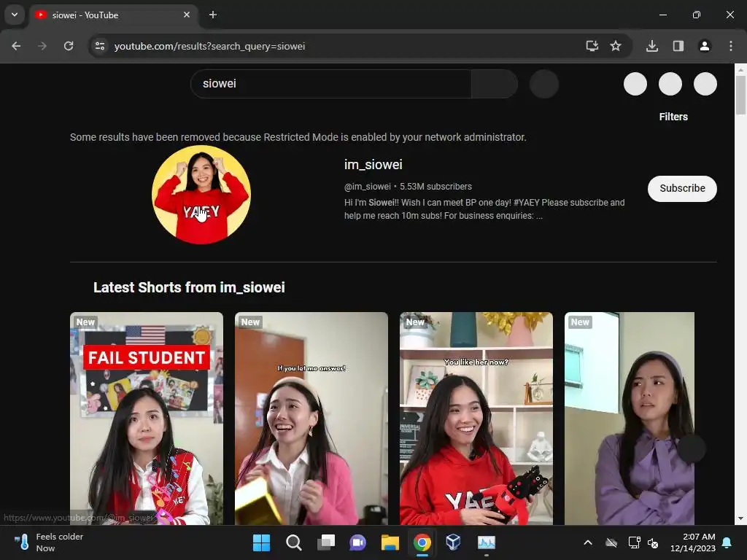This screenshot has height=560, width=747.
Task: Open Chrome downloads
Action: click(652, 46)
